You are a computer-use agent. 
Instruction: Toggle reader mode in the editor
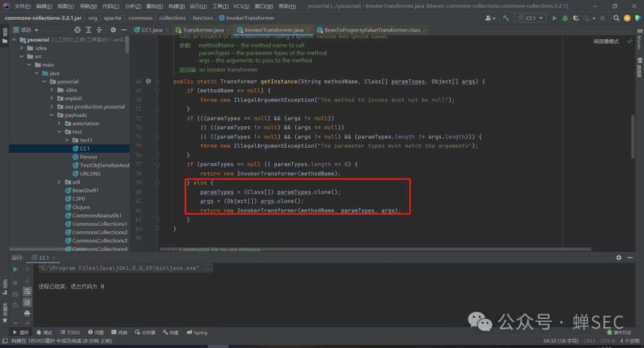click(606, 42)
